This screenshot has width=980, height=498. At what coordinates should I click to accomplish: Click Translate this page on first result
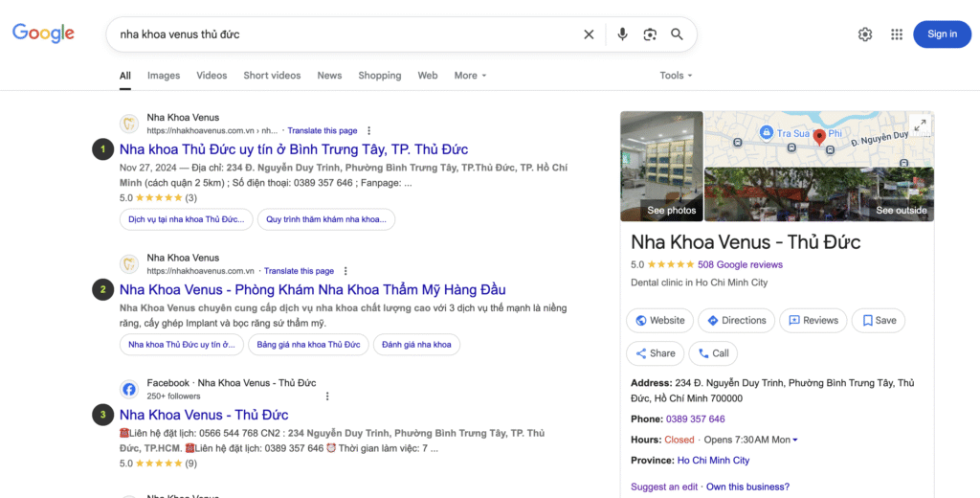tap(323, 131)
